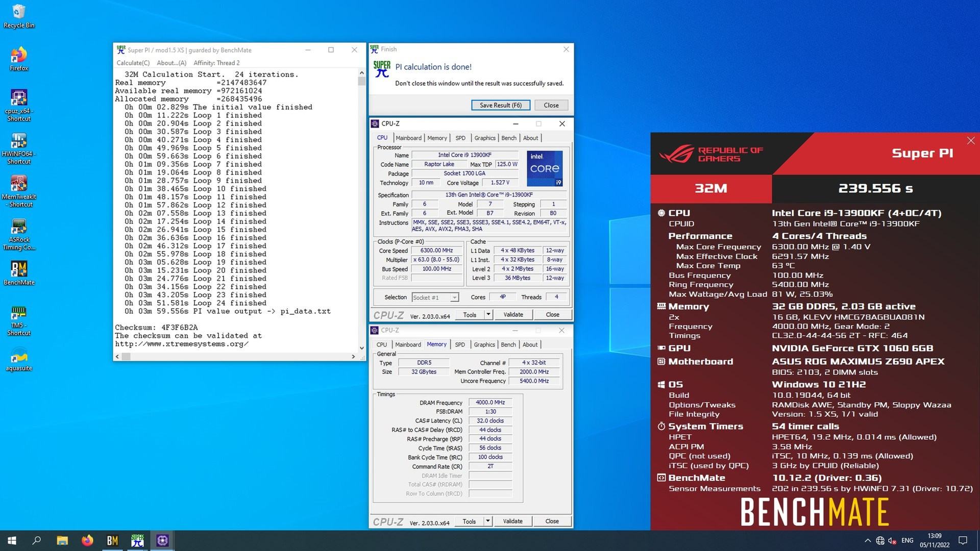Click the vertical scrollbar down arrow in the Super PI log
Screen dimensions: 980x551
[362, 348]
